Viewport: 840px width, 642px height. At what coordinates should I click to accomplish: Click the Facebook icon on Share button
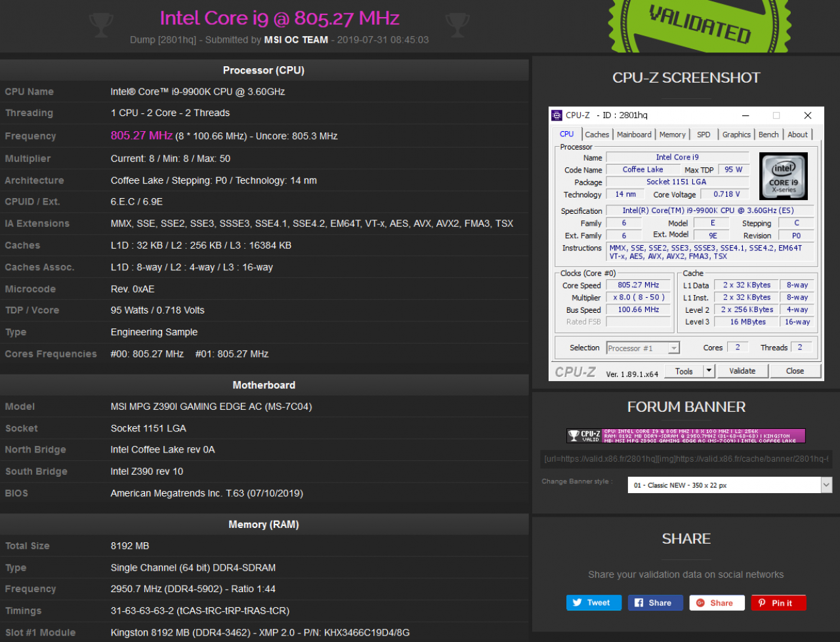639,603
